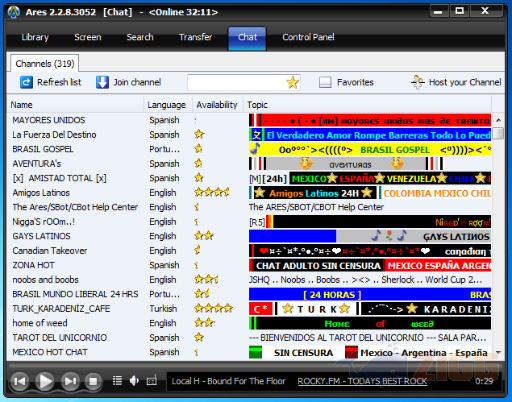512x402 pixels.
Task: Select the [x] AMISTAD TOTAL [x] channel
Action: click(59, 178)
